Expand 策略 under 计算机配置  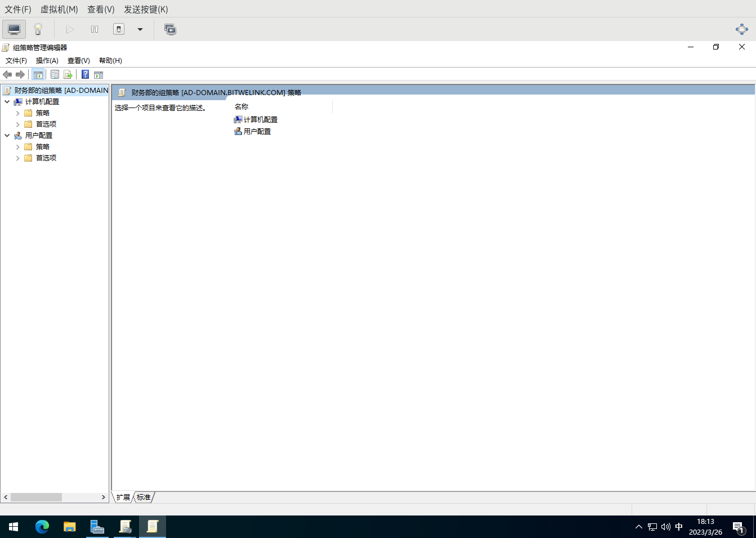coord(17,113)
